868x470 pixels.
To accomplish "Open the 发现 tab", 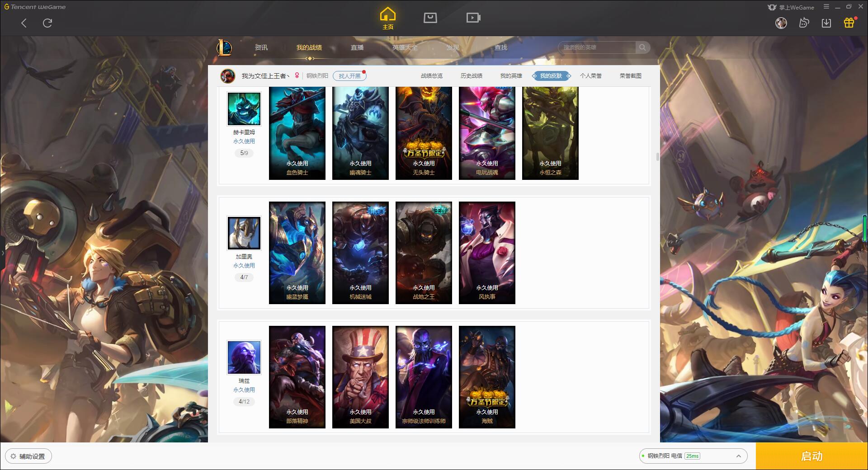I will click(x=453, y=47).
